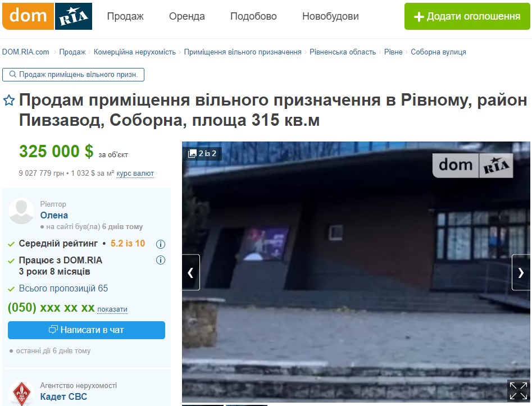The width and height of the screenshot is (532, 406).
Task: Open the Оренда menu
Action: pos(187,16)
